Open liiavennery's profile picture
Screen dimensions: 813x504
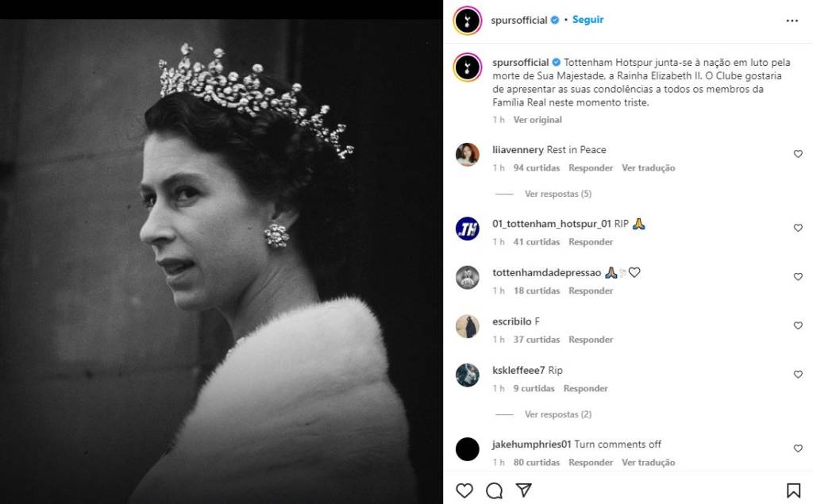point(468,155)
